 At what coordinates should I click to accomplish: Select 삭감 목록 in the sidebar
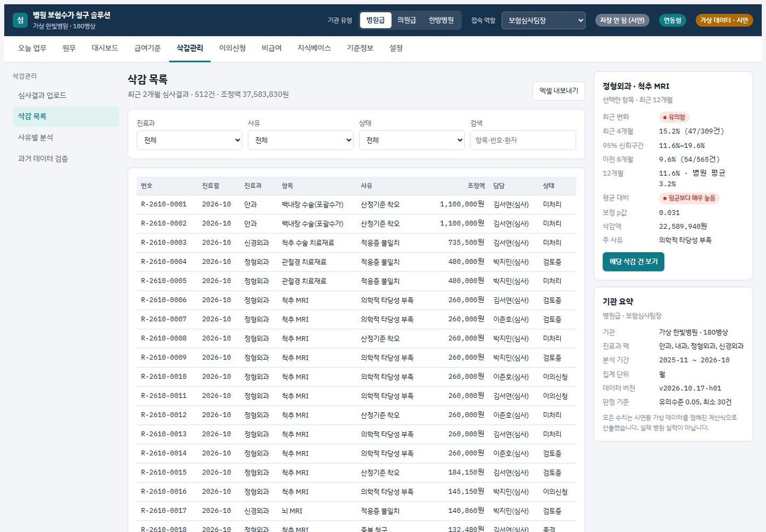coord(66,117)
